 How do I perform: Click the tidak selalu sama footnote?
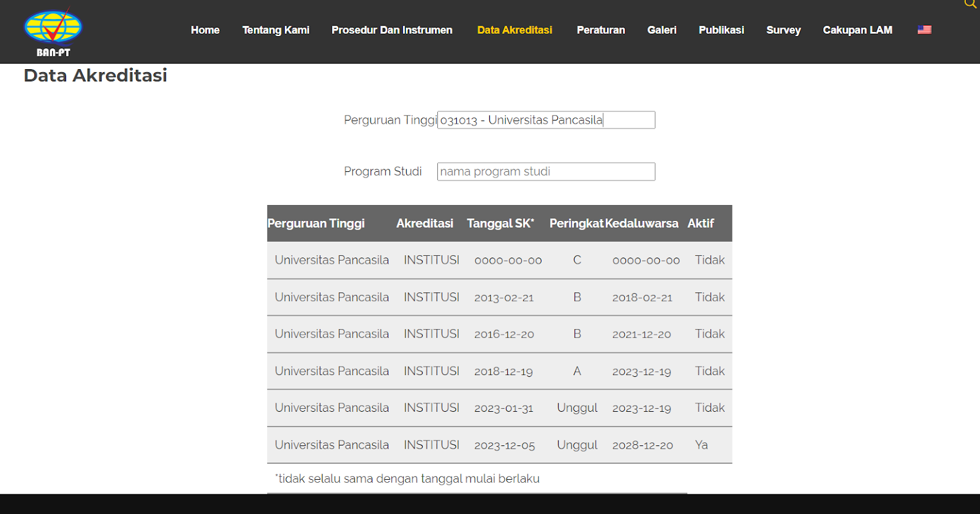tap(407, 479)
